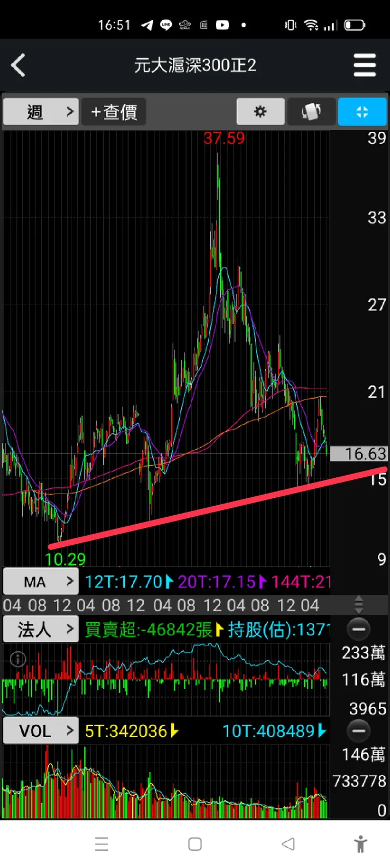Screen dimensions: 390x868
Task: Tap the +查價 button
Action: 113,112
